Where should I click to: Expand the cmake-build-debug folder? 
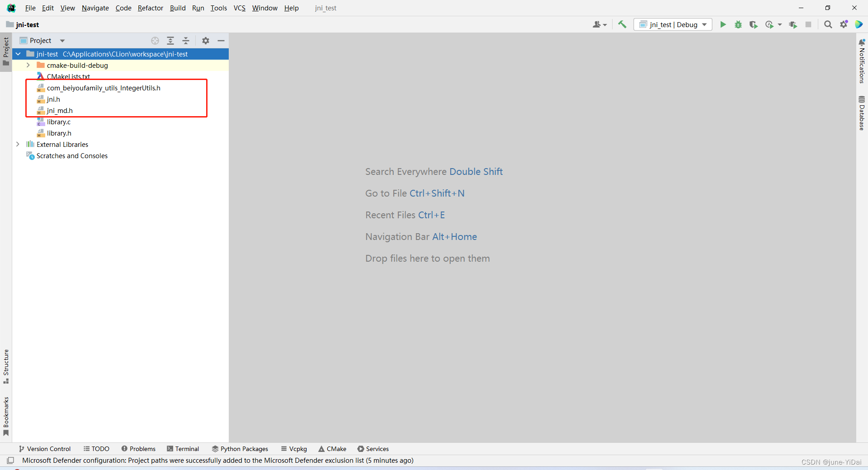pos(28,65)
